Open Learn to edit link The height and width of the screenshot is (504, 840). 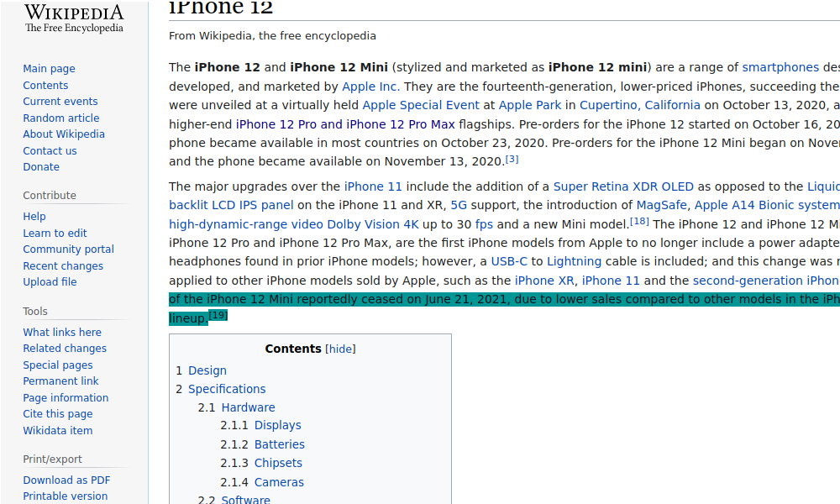(x=55, y=233)
